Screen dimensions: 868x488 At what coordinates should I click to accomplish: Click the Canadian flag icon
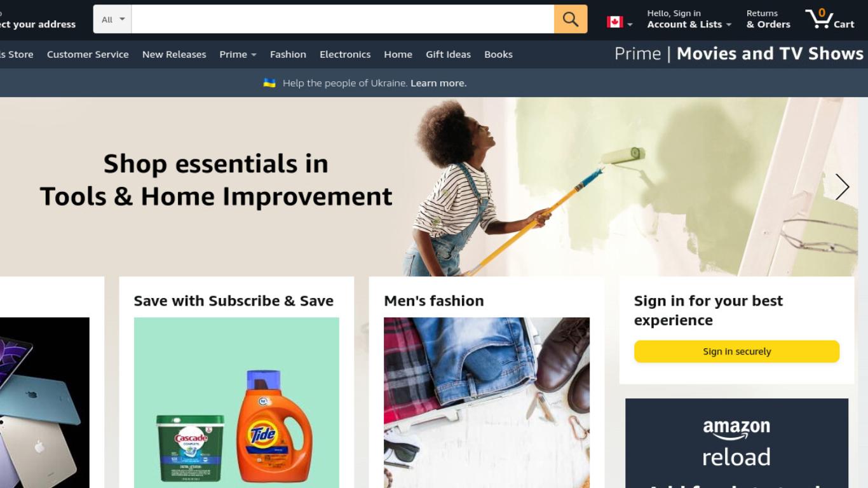coord(614,22)
